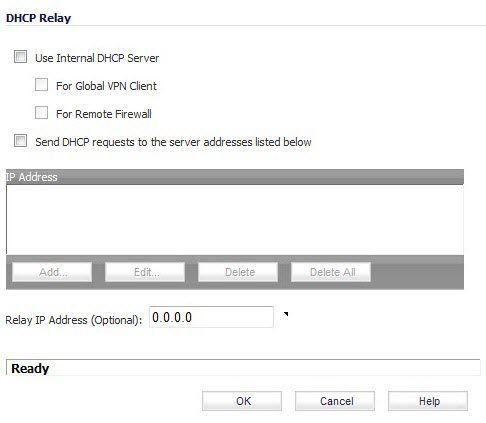Viewport: 486px width, 423px height.
Task: Open the Help button
Action: coord(428,401)
